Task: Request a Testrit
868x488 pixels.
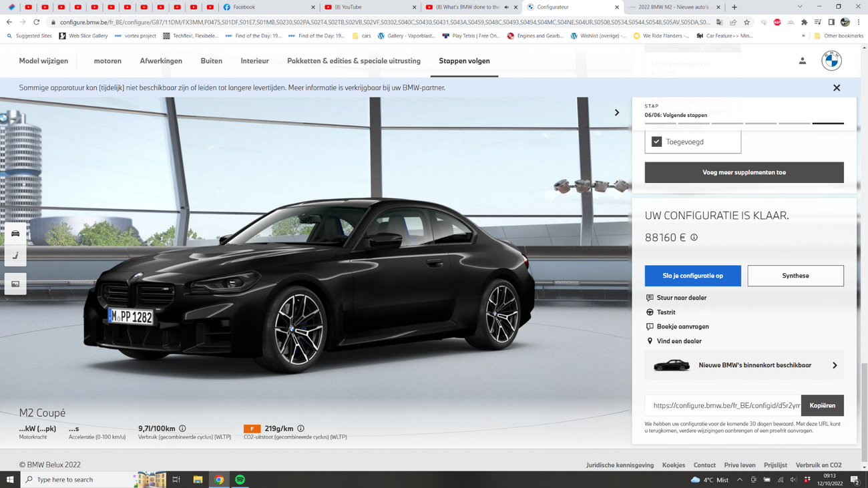Action: (x=660, y=312)
